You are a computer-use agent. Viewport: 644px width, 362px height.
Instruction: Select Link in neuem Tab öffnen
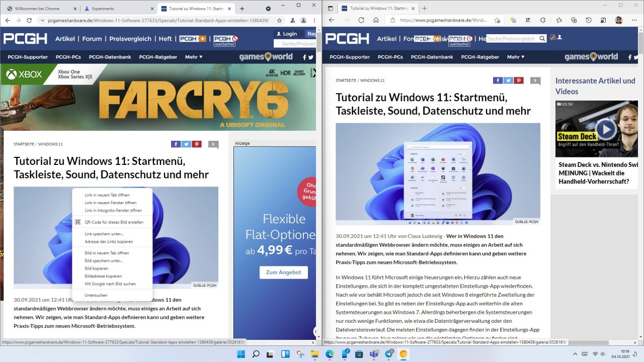[x=112, y=195]
